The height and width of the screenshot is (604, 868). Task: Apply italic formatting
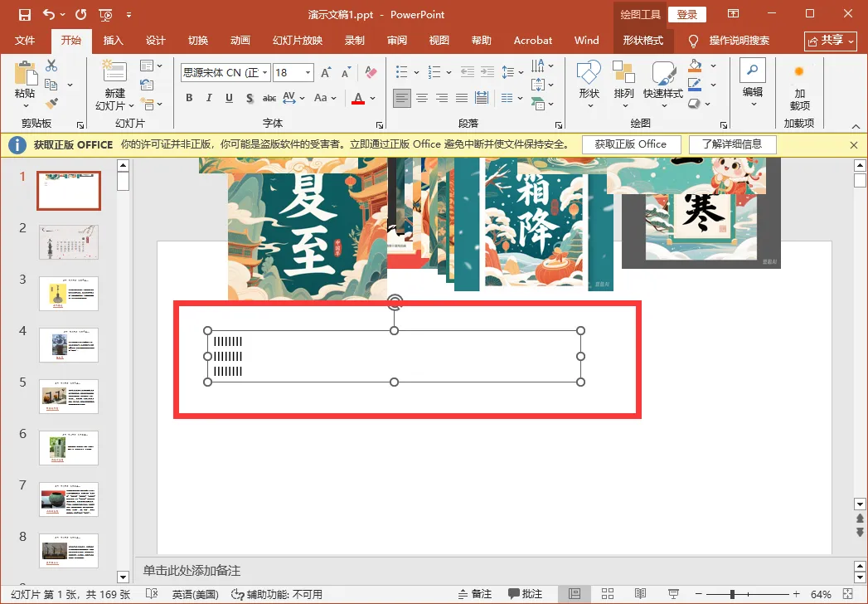click(x=209, y=98)
